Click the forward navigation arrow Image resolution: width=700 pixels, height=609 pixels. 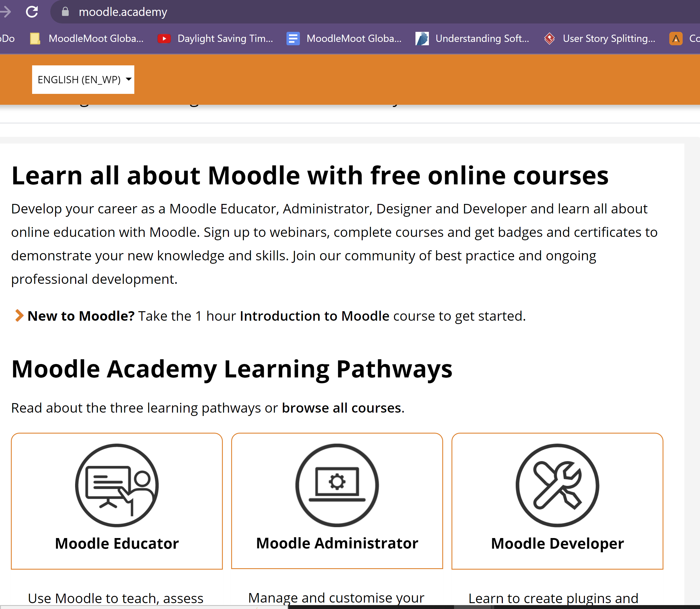(6, 12)
